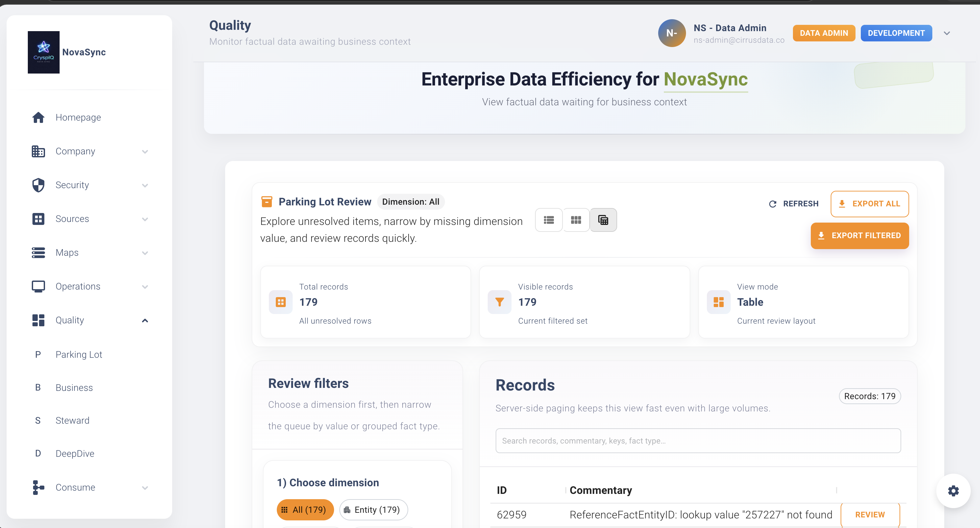Click the NovaSync heading link

706,79
